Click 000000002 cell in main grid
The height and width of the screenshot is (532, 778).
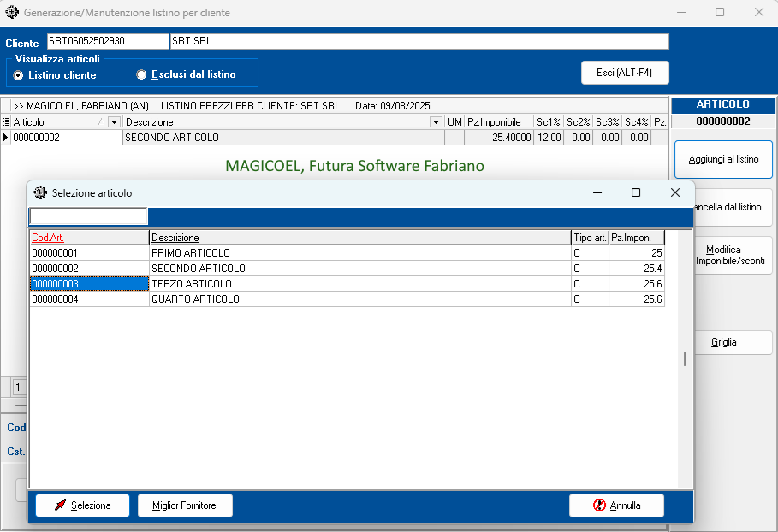(67, 138)
